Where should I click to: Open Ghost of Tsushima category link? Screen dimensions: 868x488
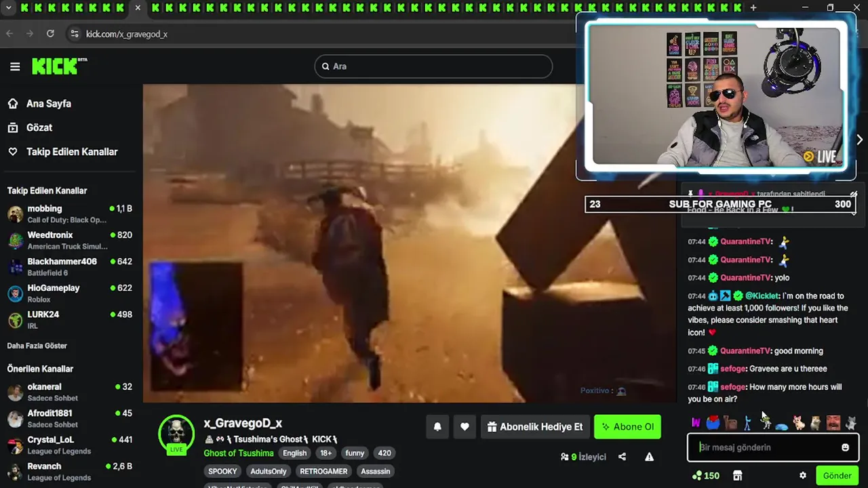239,453
